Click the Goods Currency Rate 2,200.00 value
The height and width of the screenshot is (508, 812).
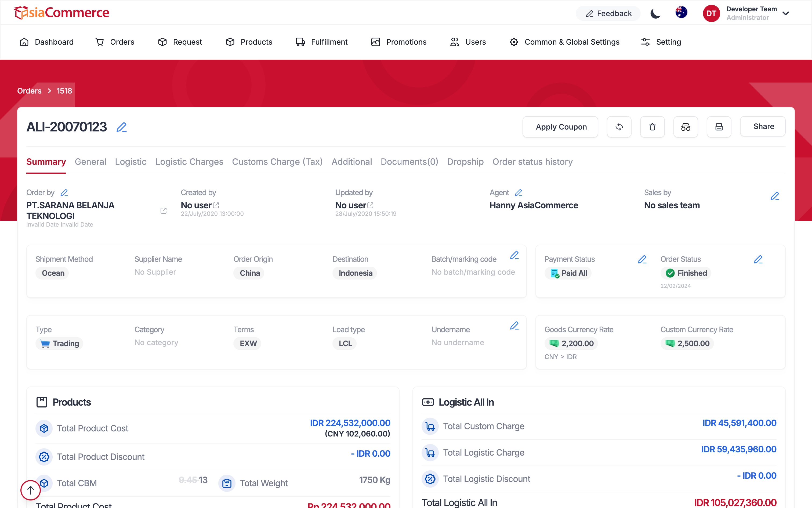click(x=571, y=344)
